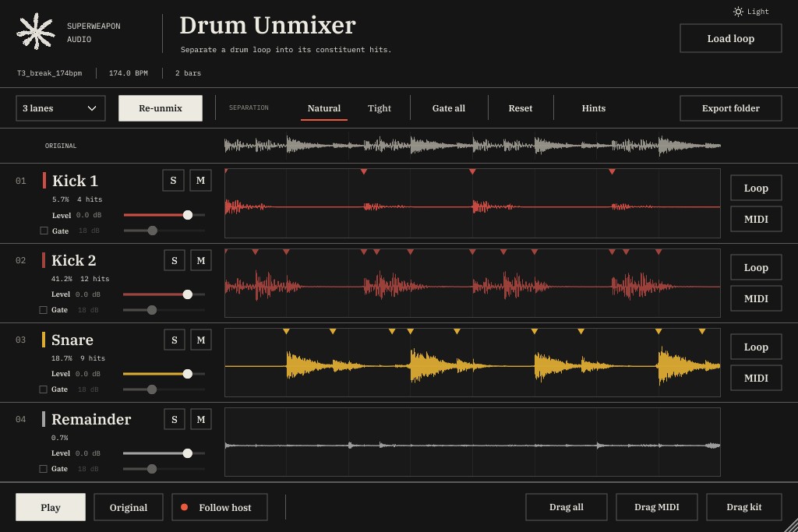The height and width of the screenshot is (532, 798).
Task: Adjust Kick 1 Level slider handle
Action: pyautogui.click(x=188, y=215)
